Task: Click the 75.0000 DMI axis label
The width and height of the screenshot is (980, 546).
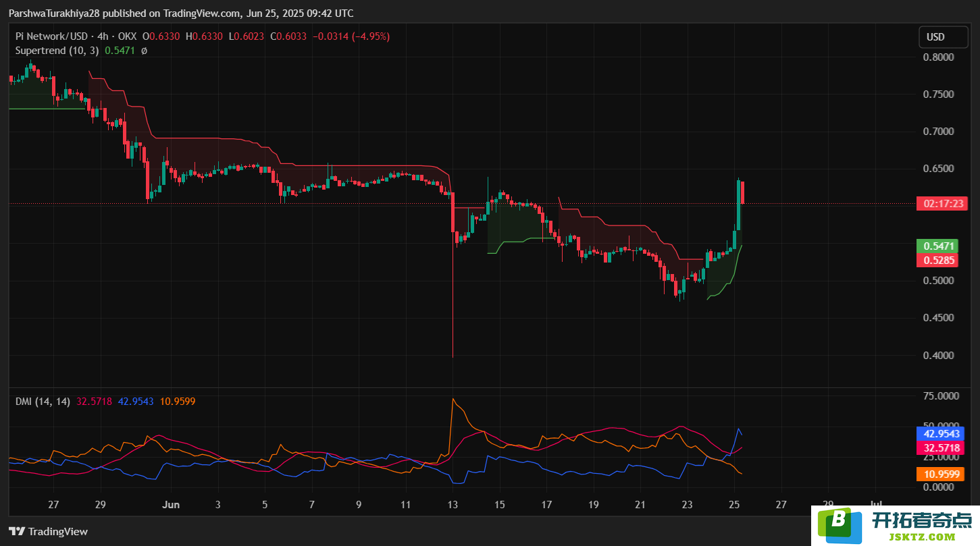Action: [942, 396]
